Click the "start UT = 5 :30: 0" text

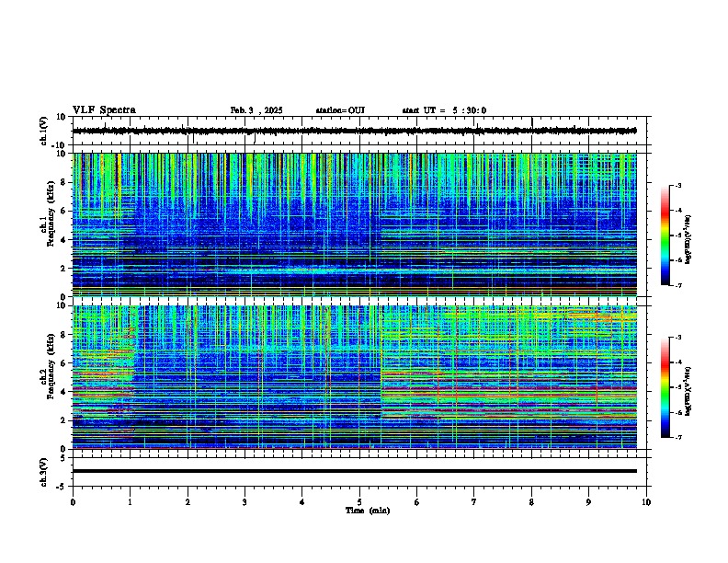(x=444, y=110)
